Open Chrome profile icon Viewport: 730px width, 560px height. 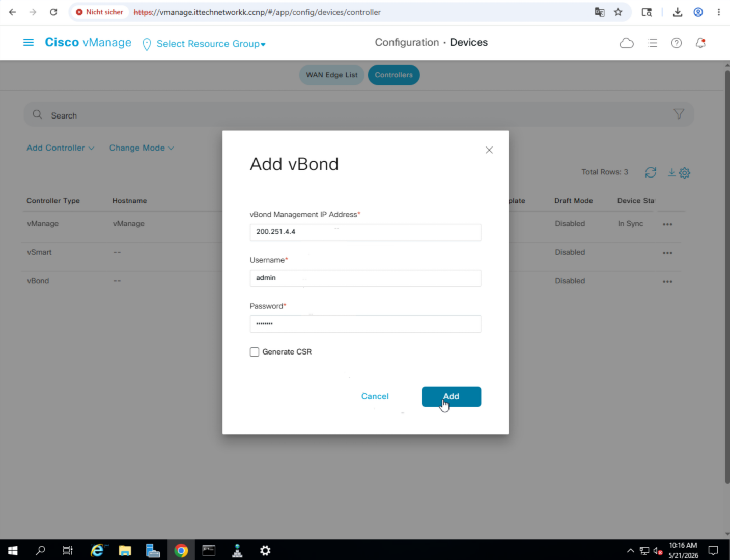click(x=698, y=12)
